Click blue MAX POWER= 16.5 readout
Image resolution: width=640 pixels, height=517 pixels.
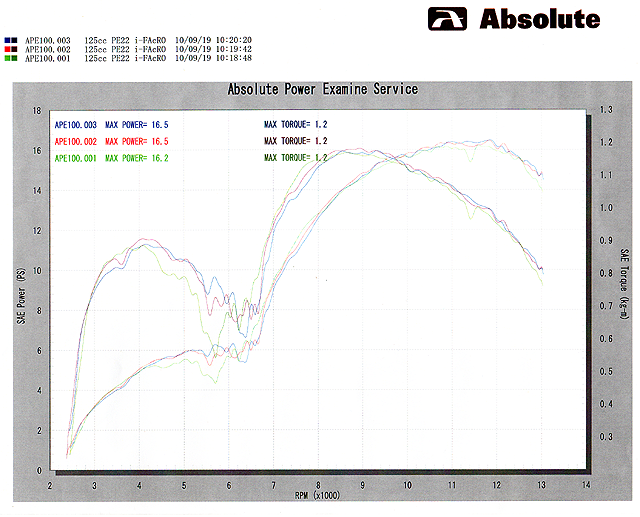click(137, 125)
